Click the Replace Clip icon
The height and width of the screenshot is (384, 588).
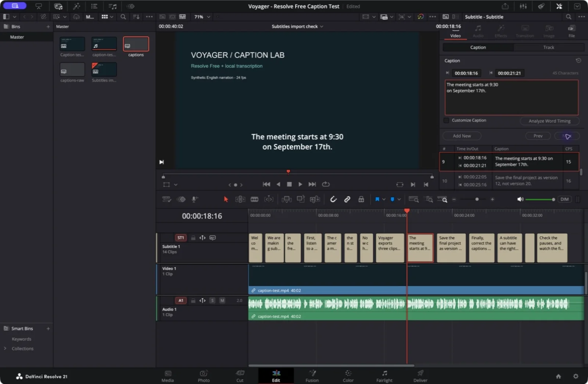[x=315, y=199]
